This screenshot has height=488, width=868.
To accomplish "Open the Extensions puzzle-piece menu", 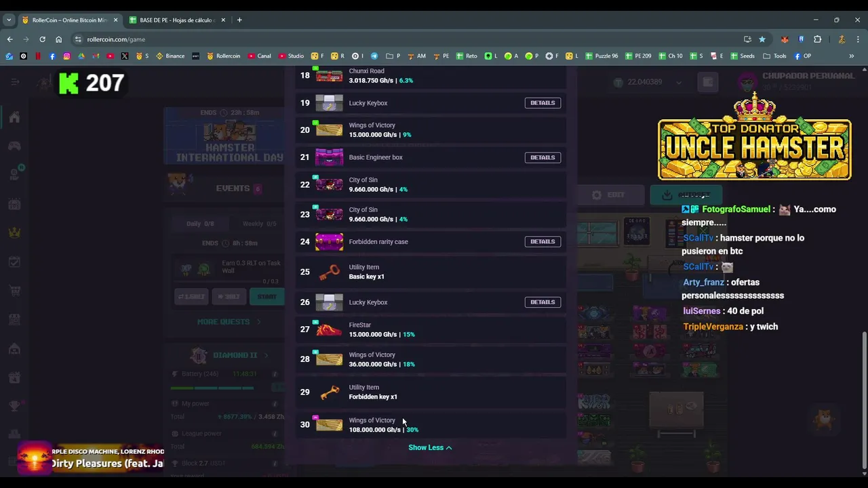I will [817, 39].
